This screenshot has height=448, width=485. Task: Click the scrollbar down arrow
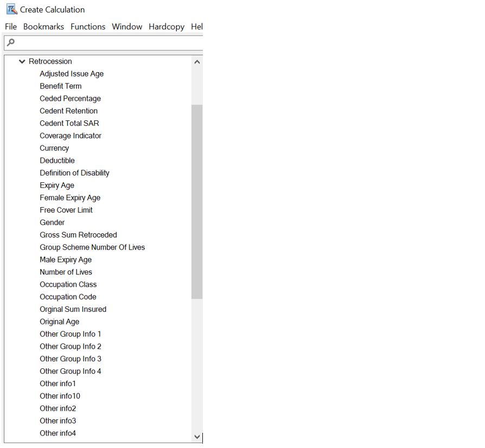pyautogui.click(x=197, y=437)
